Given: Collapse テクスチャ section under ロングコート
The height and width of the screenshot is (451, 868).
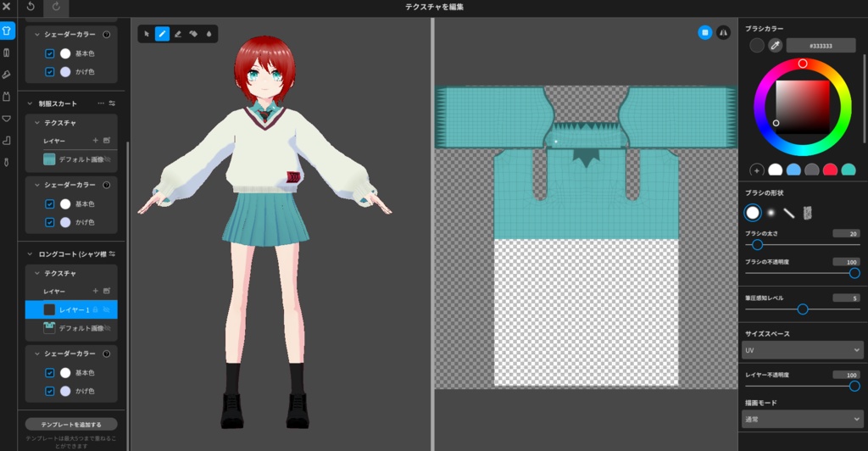Looking at the screenshot, I should pos(37,273).
